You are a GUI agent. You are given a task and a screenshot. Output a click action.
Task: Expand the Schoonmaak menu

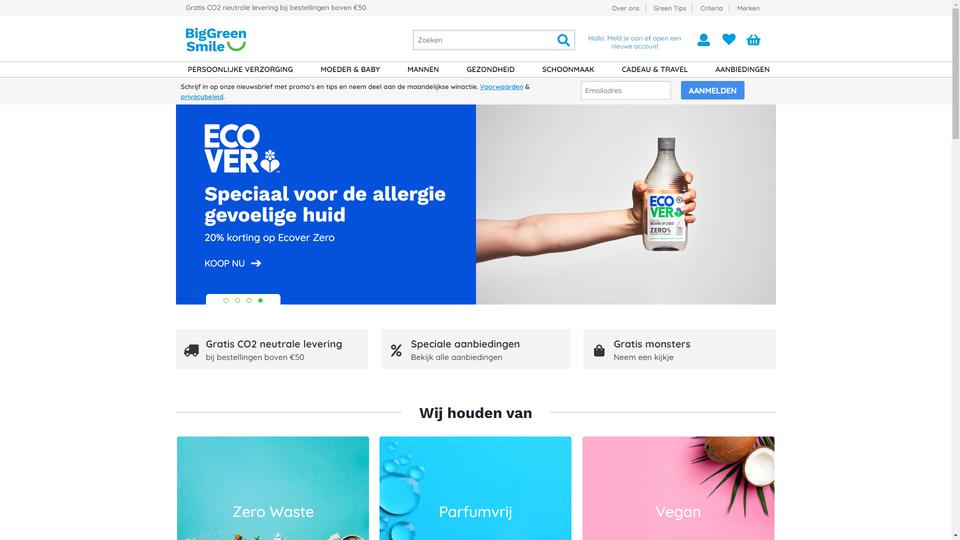[x=568, y=70]
